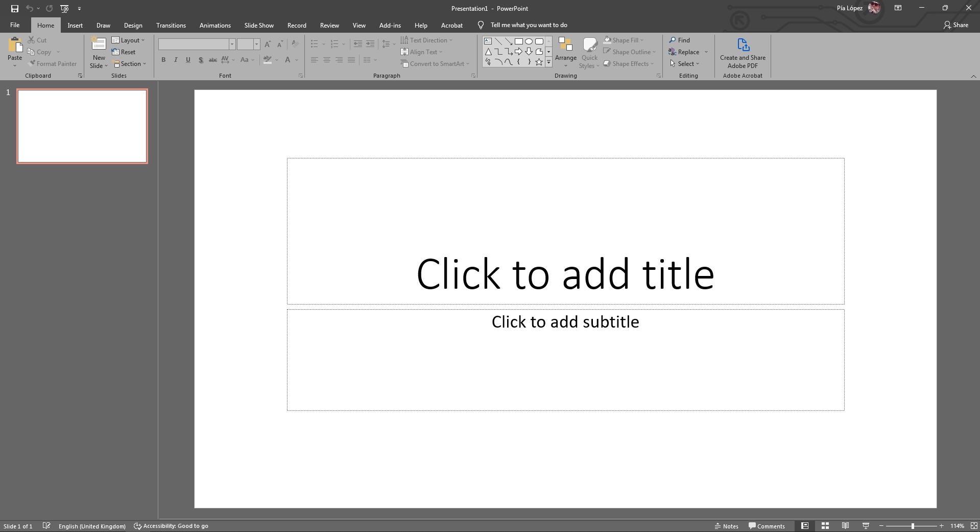Select the Format Painter tool
This screenshot has width=980, height=532.
(x=53, y=63)
